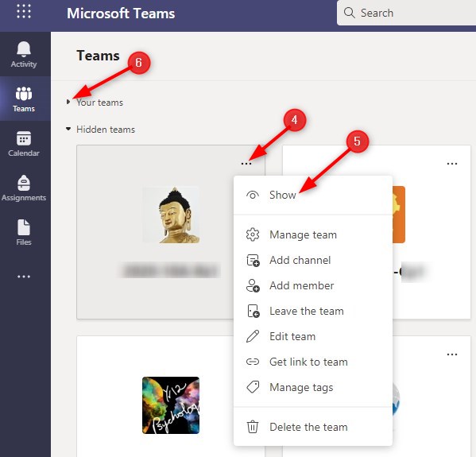Click the orange team avatar thumbnail
The height and width of the screenshot is (457, 476).
(399, 215)
